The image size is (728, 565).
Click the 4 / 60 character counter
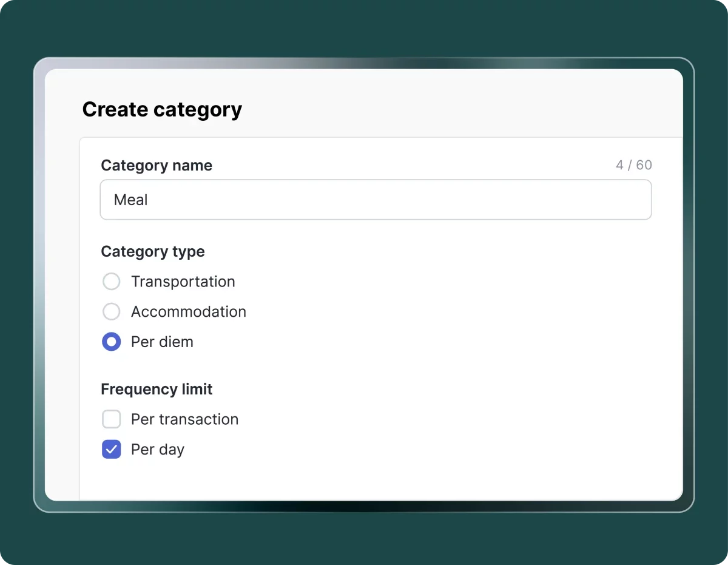point(633,165)
